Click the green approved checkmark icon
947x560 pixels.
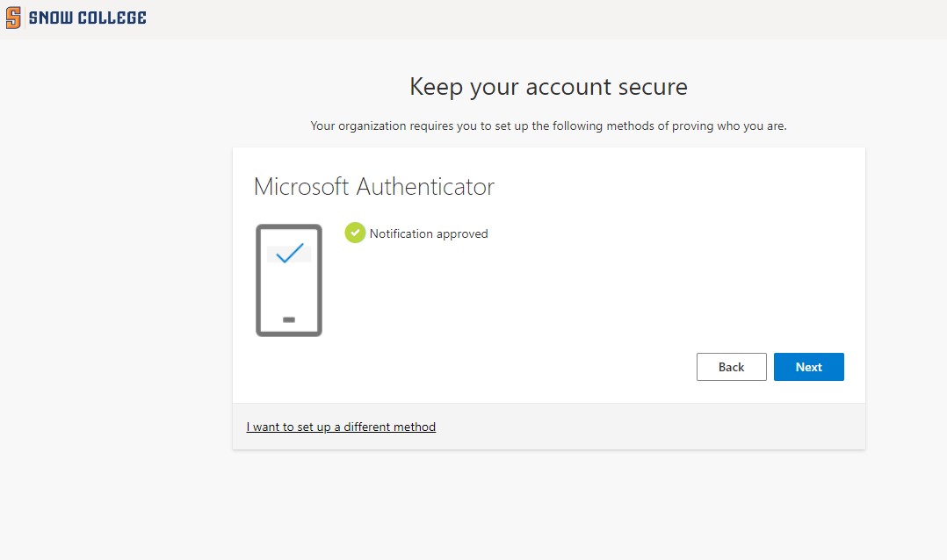click(x=355, y=233)
